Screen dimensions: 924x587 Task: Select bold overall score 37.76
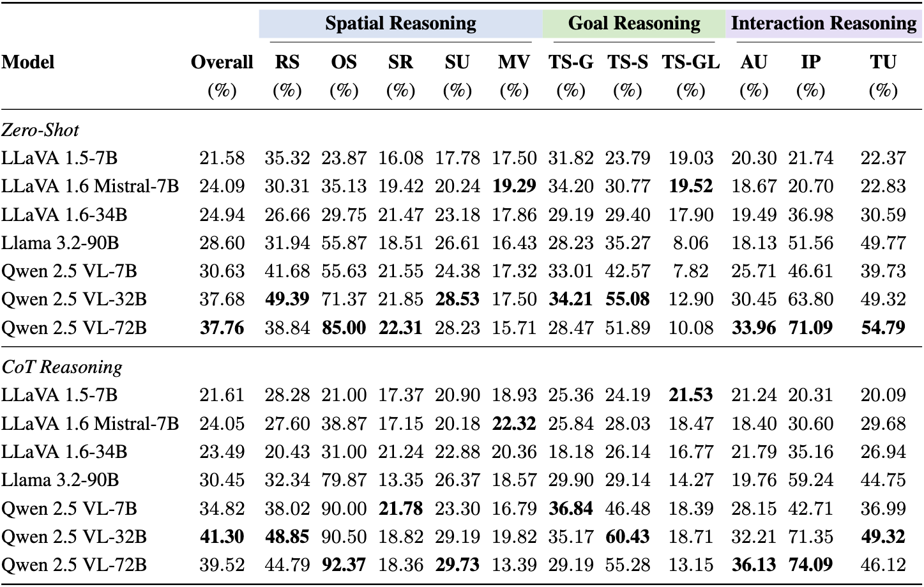tap(222, 328)
